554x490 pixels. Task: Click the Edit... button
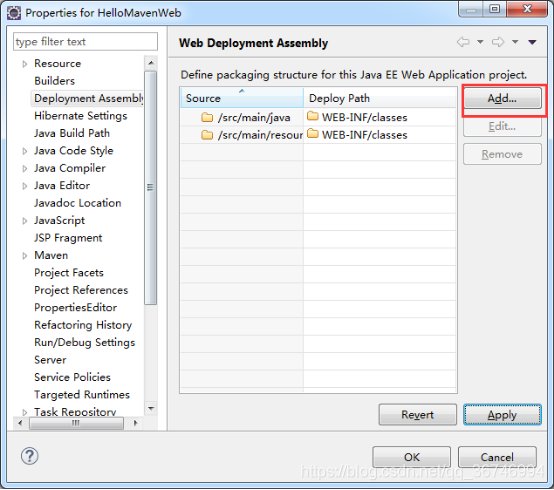(x=502, y=126)
